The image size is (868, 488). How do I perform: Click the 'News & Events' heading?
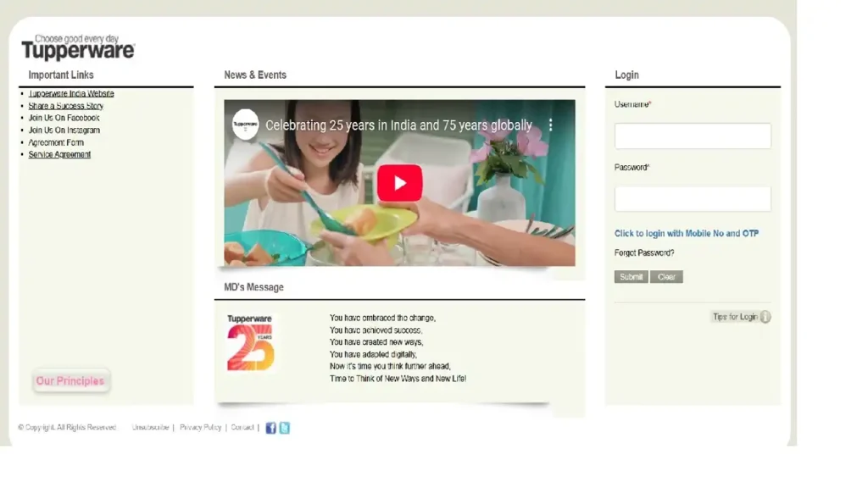click(255, 75)
